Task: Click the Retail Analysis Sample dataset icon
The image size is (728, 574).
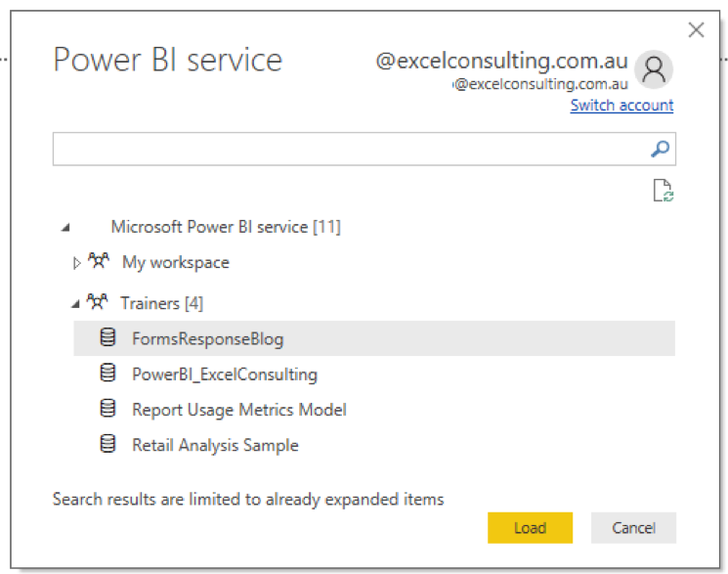Action: pyautogui.click(x=108, y=445)
